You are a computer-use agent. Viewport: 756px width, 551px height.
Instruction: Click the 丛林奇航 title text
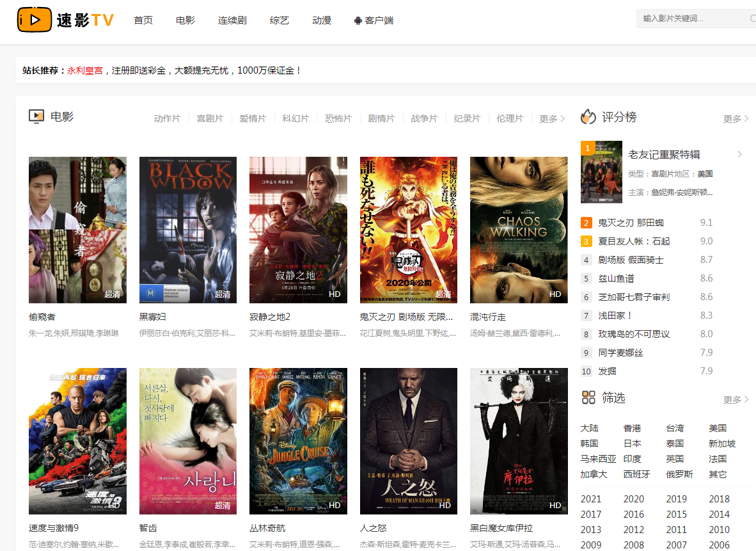(x=267, y=529)
